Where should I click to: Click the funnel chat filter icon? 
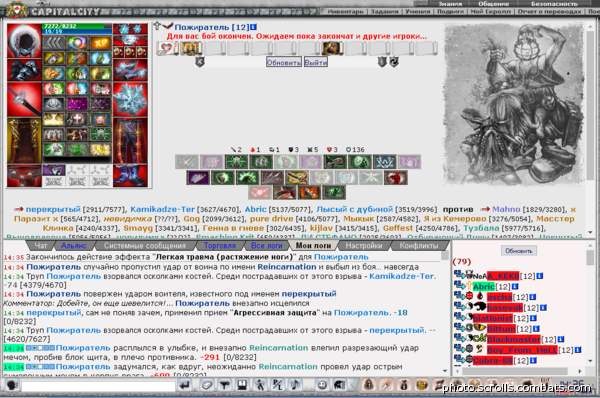(x=225, y=385)
